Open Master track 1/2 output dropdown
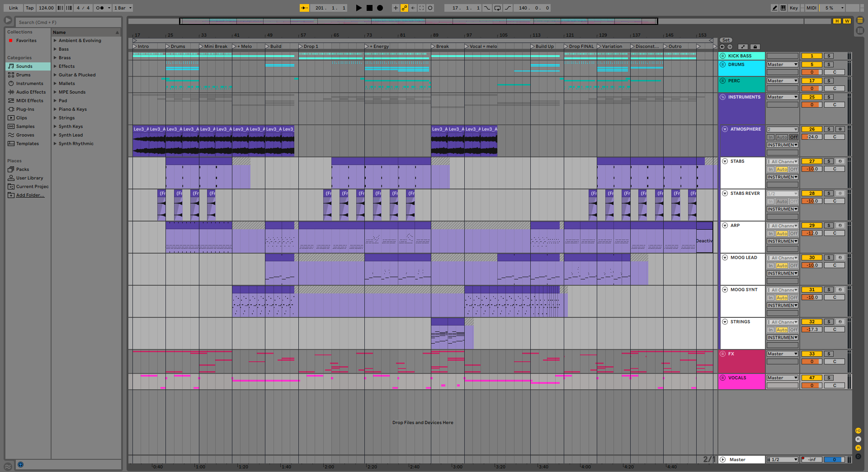The height and width of the screenshot is (472, 868). [783, 460]
